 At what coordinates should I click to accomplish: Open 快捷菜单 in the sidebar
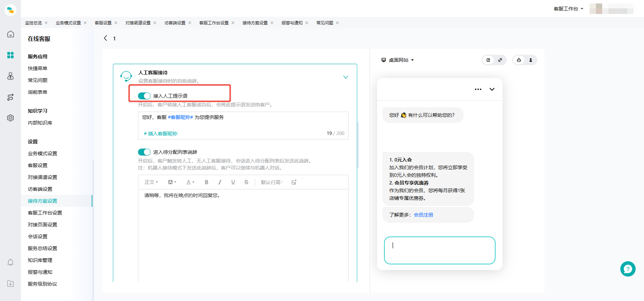(x=38, y=68)
